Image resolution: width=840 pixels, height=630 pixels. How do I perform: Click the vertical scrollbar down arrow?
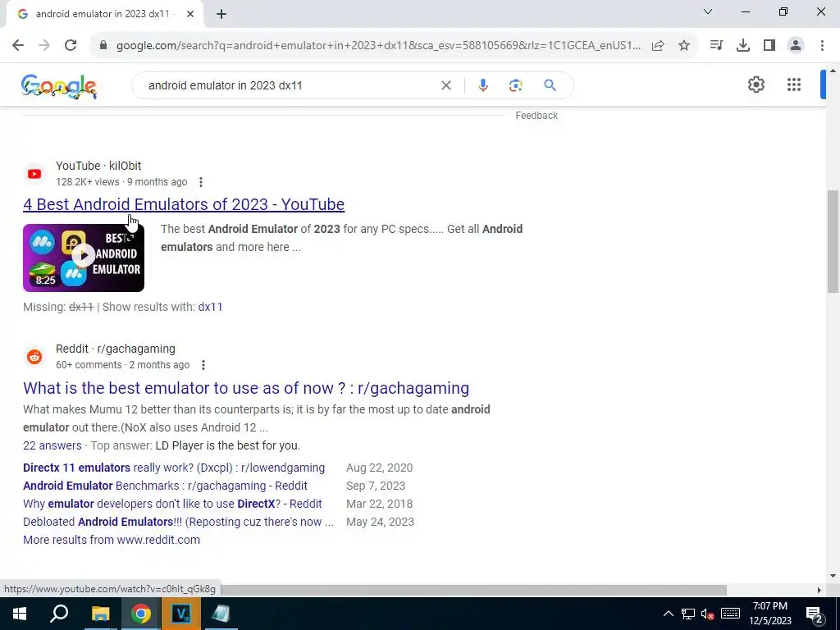833,576
